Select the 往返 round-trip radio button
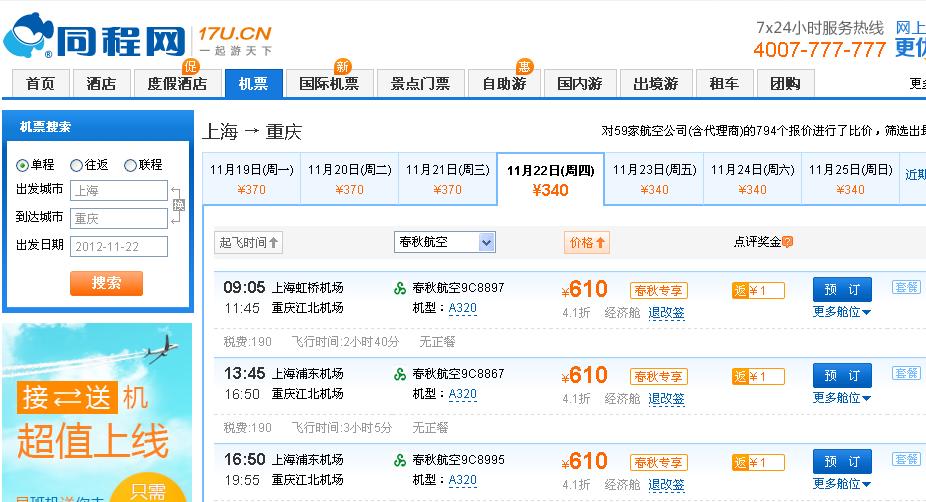 [77, 165]
